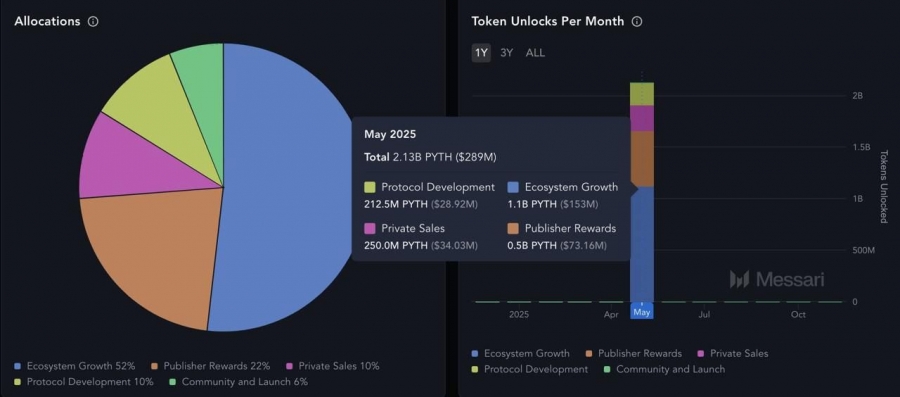This screenshot has width=900, height=397.
Task: Switch to the ALL time range
Action: (x=535, y=53)
